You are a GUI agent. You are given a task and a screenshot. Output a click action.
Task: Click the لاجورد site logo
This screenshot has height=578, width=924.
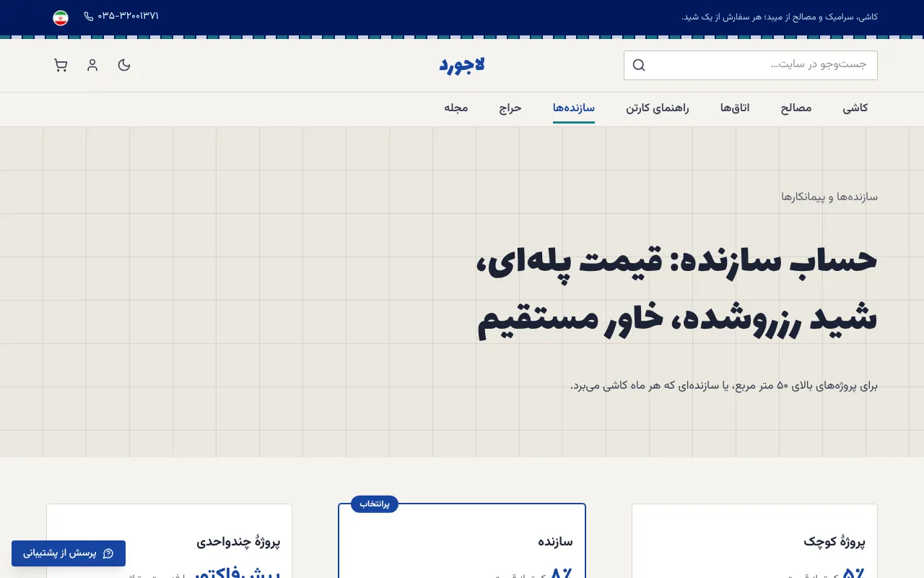point(462,65)
